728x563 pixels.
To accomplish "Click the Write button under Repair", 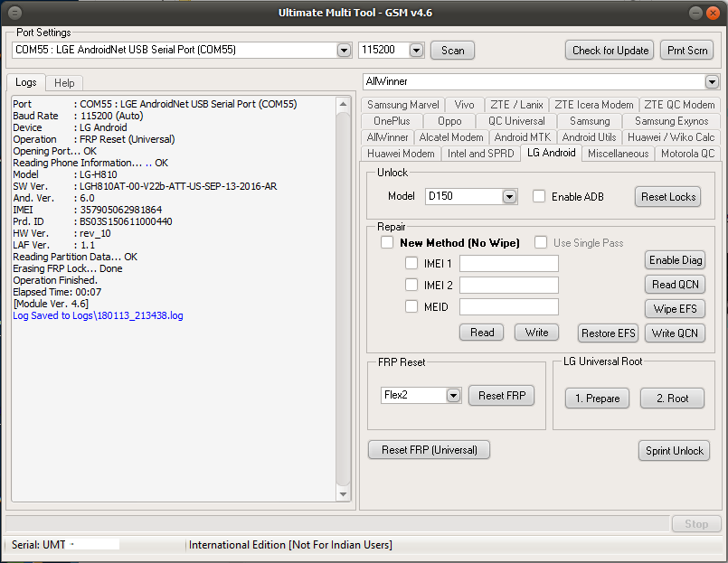I will pos(536,333).
